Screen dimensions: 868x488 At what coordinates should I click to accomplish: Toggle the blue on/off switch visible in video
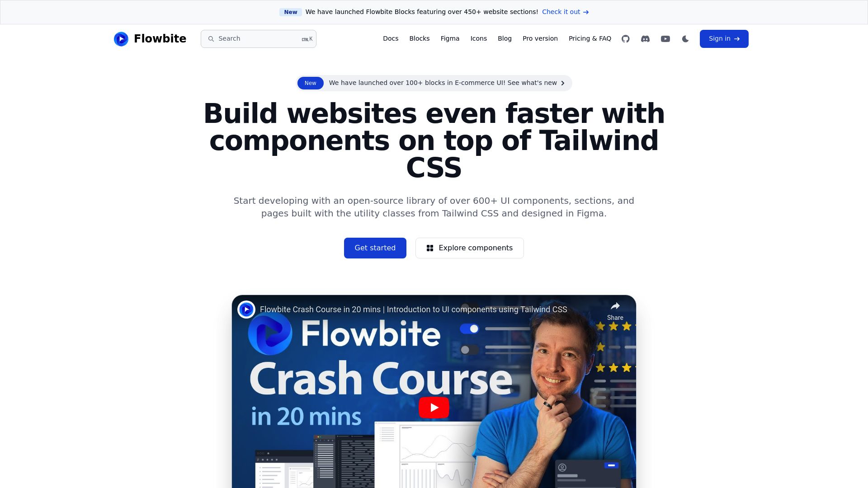coord(468,328)
